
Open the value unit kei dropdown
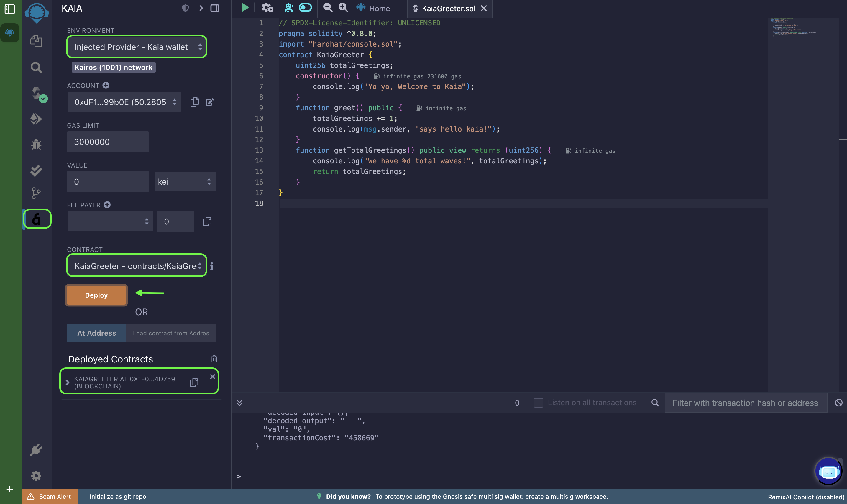coord(185,182)
